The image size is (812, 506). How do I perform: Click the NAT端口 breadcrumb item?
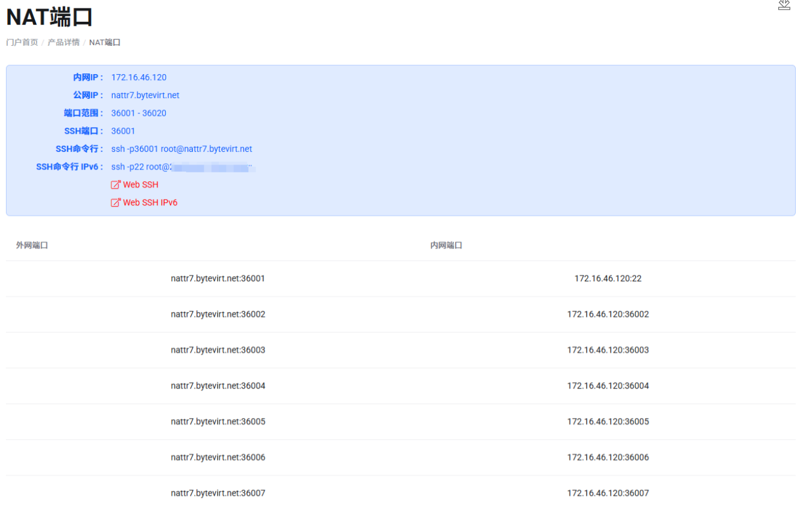pyautogui.click(x=105, y=43)
